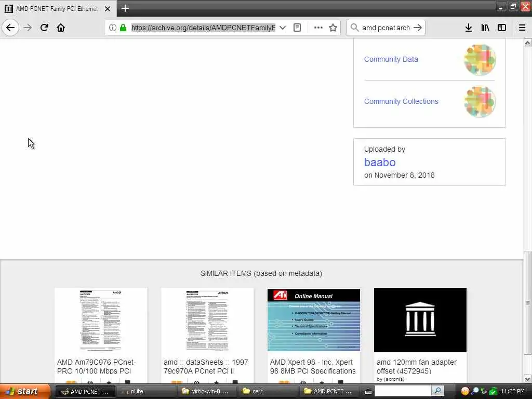This screenshot has height=399, width=532.
Task: Open the ATI Online Manual thumbnail
Action: point(314,320)
